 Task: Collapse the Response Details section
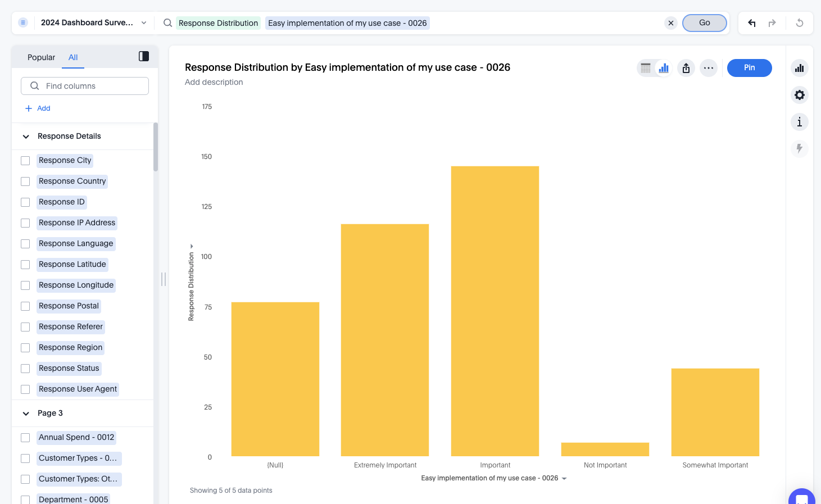pos(26,137)
